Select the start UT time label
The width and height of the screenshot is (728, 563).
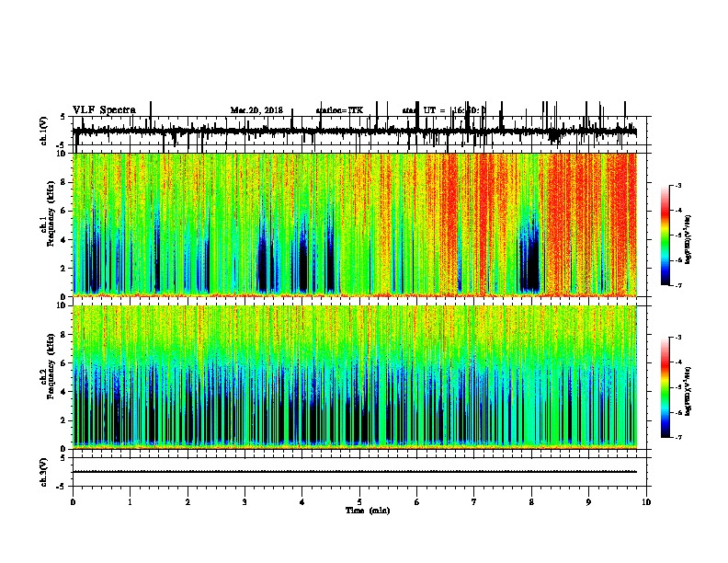coord(443,110)
